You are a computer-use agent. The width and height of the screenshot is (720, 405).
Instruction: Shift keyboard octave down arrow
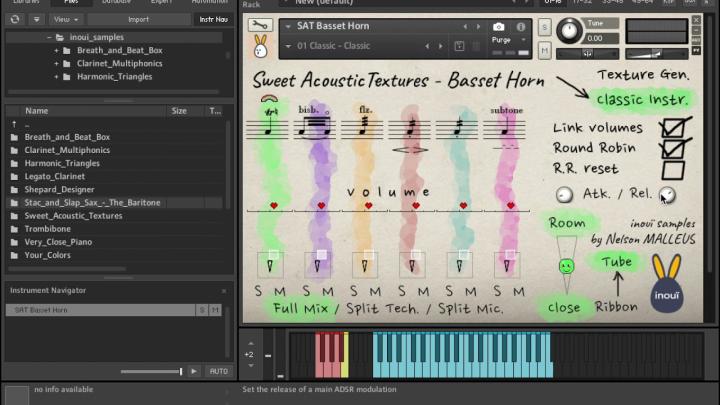pos(251,366)
